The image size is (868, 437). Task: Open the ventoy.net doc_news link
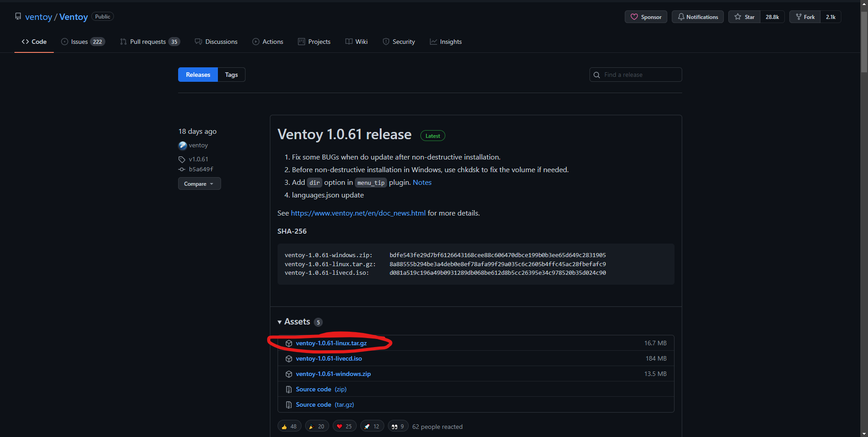point(358,213)
